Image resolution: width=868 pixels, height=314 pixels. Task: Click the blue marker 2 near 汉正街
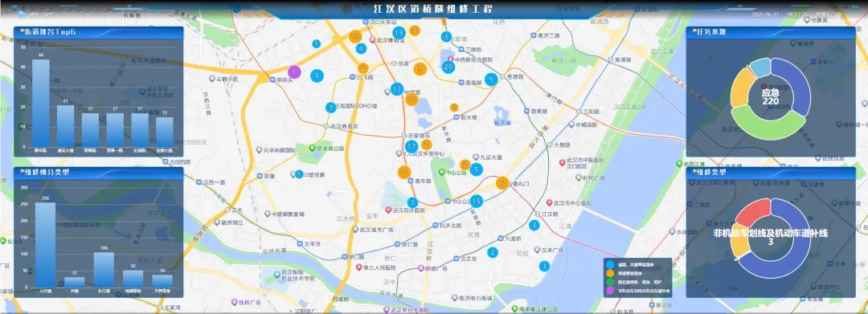point(492,252)
